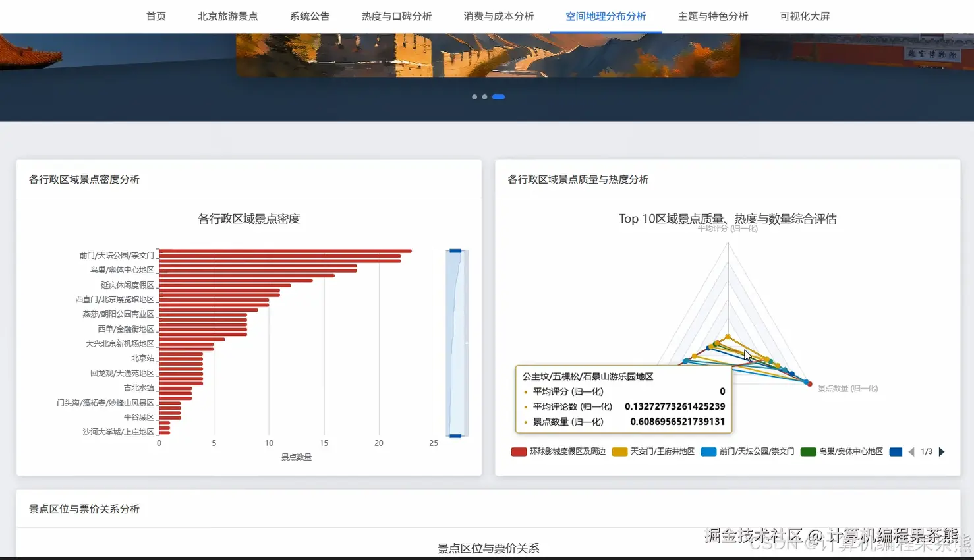The width and height of the screenshot is (974, 560).
Task: Click the longest bar for 前门/天坛公园/崇文门
Action: click(283, 251)
